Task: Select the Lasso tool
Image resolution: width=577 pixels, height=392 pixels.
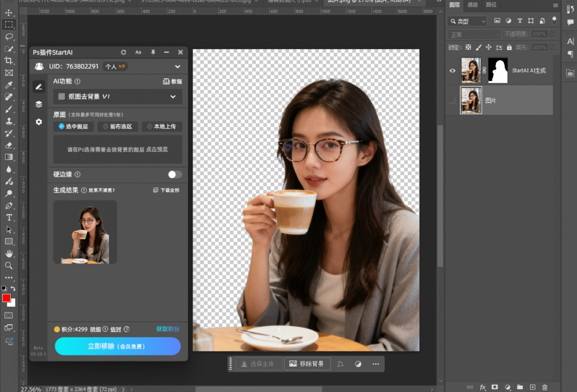Action: (8, 37)
